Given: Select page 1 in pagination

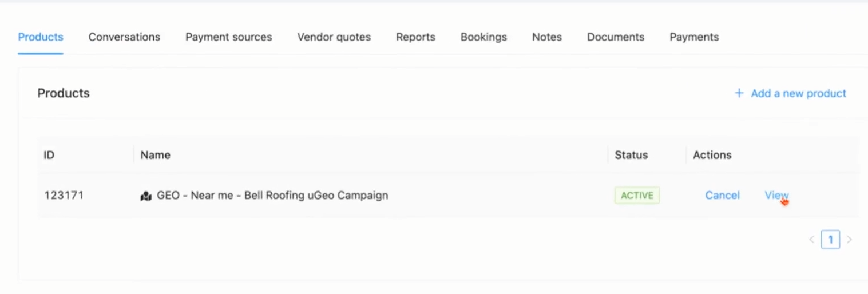Looking at the screenshot, I should 830,240.
